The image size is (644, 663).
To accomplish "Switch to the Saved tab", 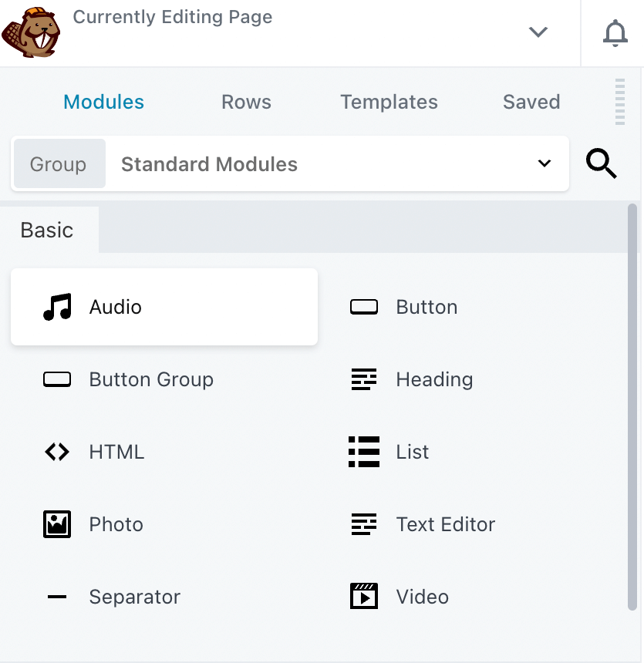I will pos(531,101).
